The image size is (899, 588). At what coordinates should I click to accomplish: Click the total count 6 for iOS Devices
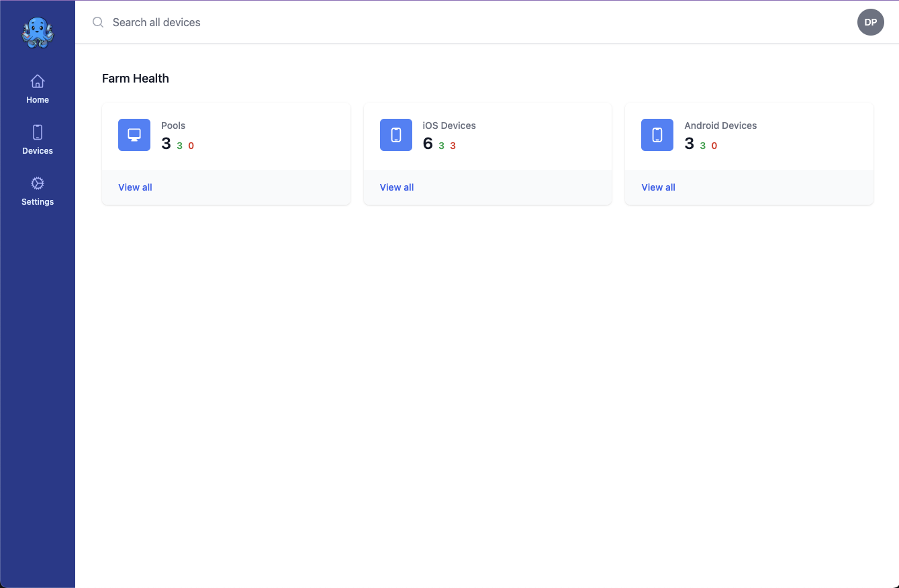point(428,144)
